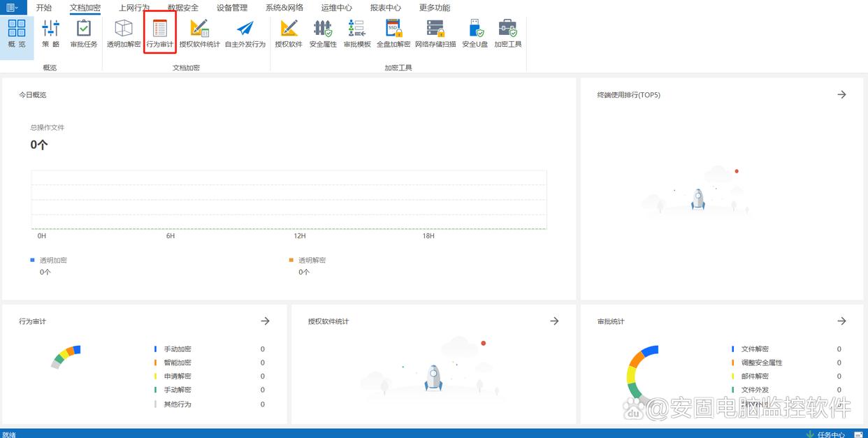This screenshot has height=438, width=868.
Task: Click the 透明加解密 cube icon
Action: [x=124, y=33]
